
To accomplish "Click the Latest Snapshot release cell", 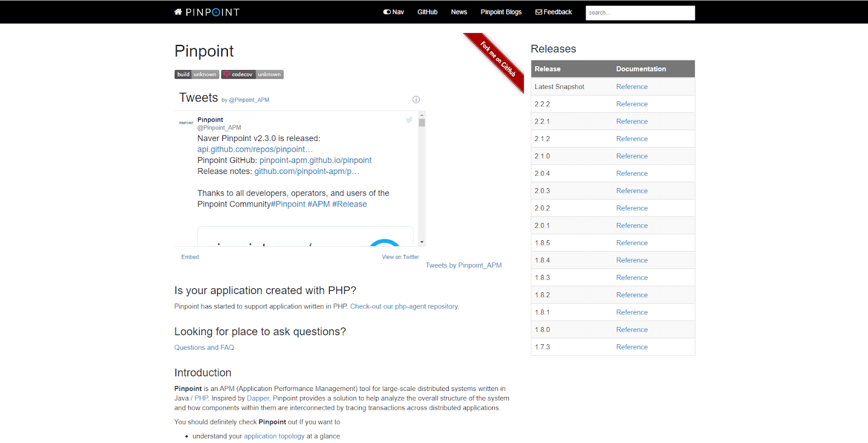I will pyautogui.click(x=572, y=87).
